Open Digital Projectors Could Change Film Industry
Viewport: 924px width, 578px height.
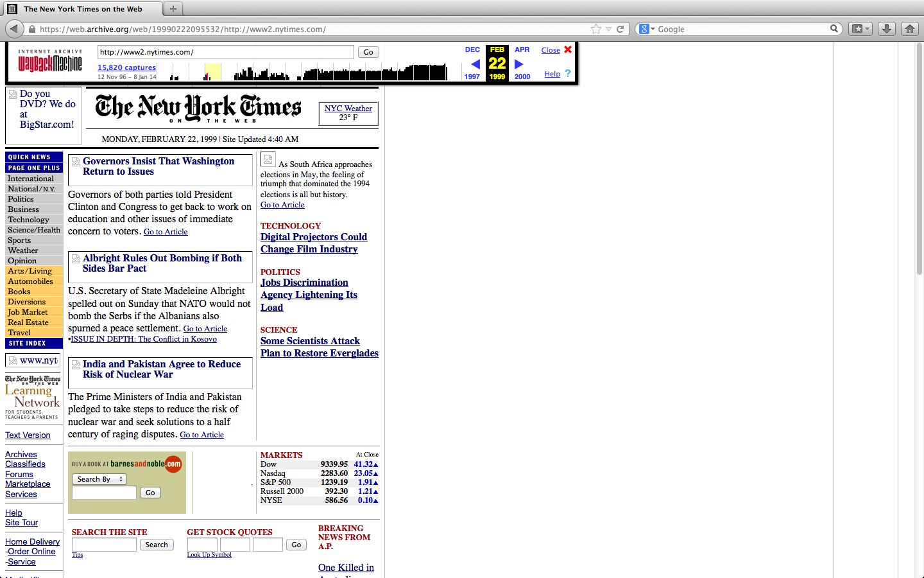[x=314, y=243]
